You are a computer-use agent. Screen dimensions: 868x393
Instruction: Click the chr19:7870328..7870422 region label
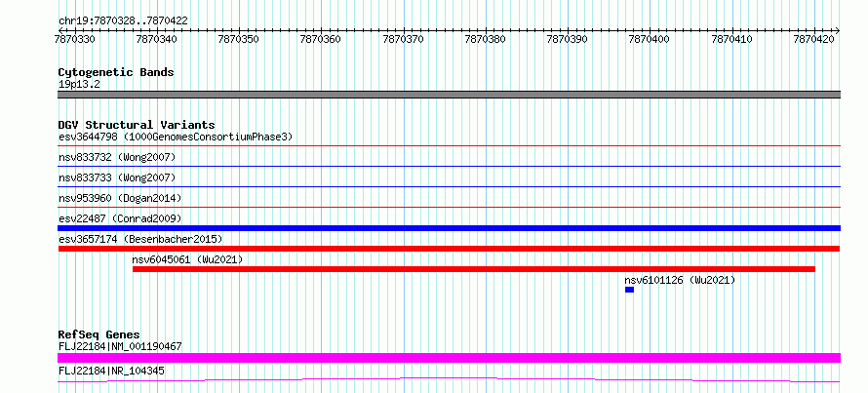(x=123, y=21)
